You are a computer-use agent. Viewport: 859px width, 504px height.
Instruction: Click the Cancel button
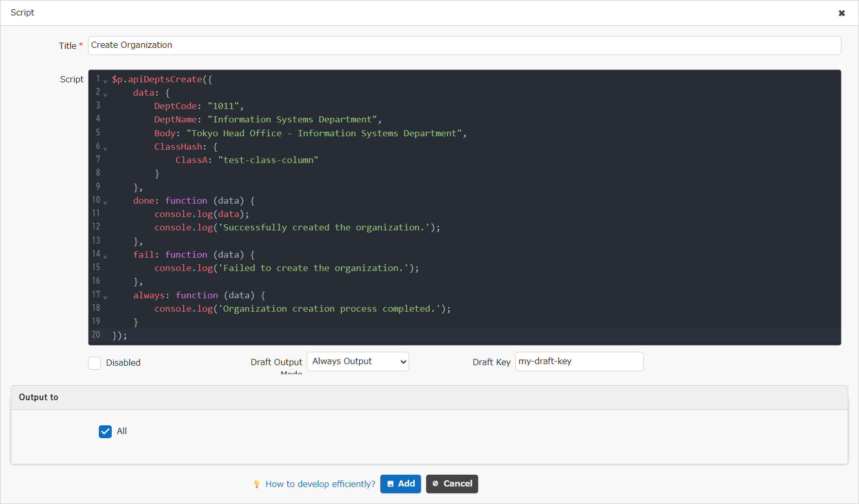452,484
